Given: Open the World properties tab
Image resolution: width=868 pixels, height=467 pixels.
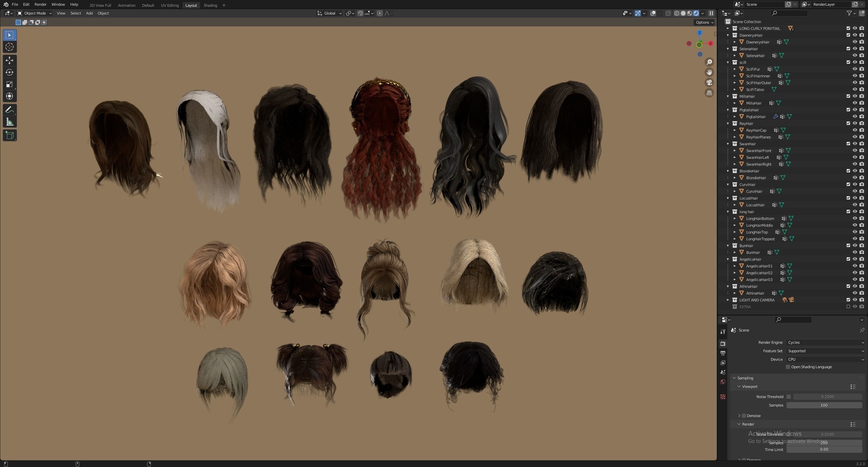Looking at the screenshot, I should coord(723,382).
